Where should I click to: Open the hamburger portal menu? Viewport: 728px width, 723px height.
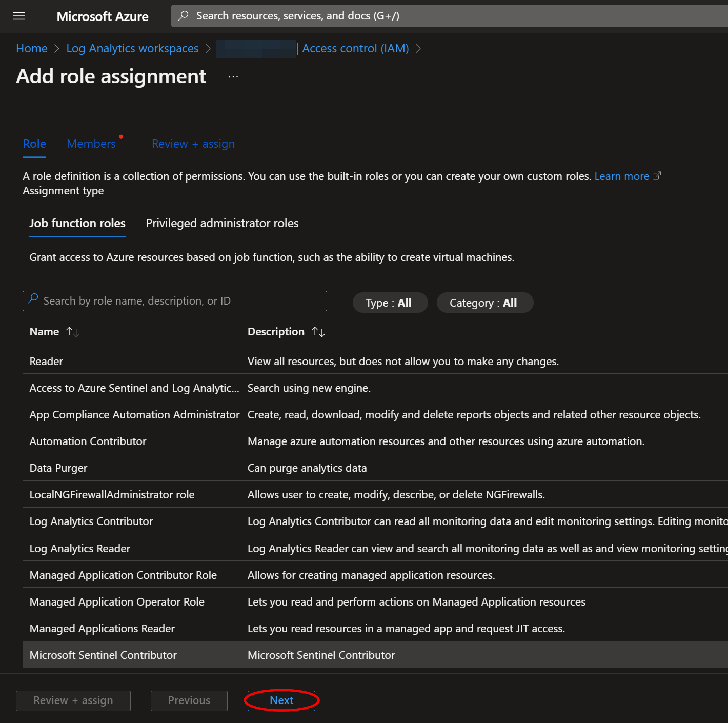click(19, 16)
